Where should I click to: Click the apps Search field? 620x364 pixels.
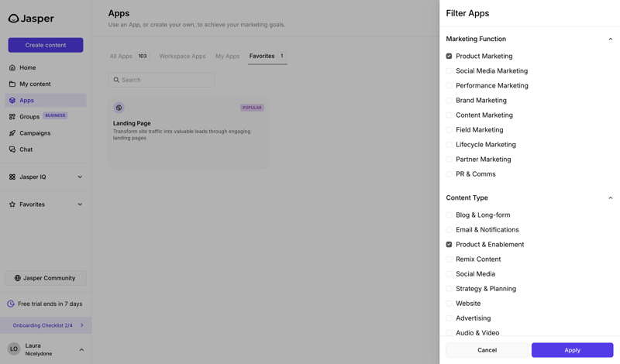(161, 80)
